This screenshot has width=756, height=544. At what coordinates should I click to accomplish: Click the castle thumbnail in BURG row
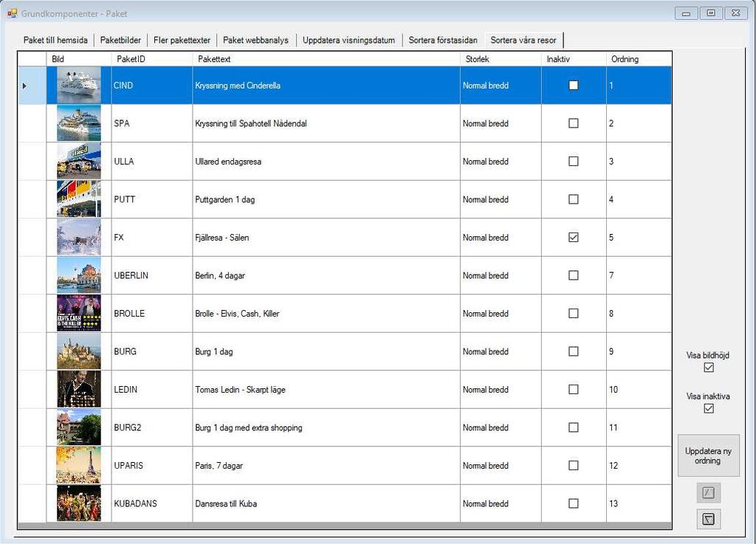click(x=79, y=352)
